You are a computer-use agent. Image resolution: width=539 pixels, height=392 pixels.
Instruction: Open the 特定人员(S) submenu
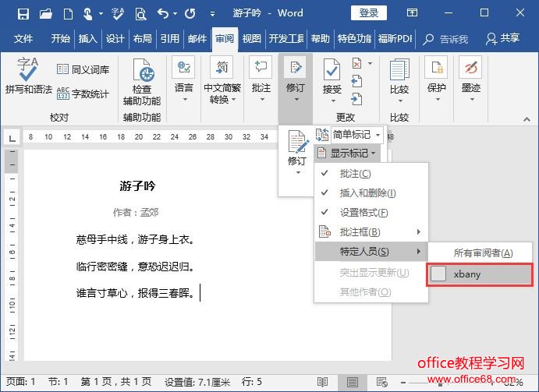pyautogui.click(x=371, y=251)
